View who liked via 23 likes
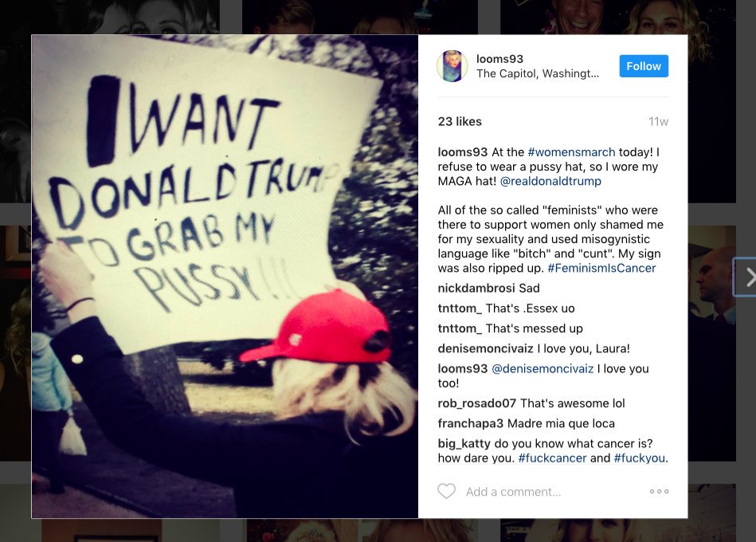This screenshot has height=542, width=756. 460,121
